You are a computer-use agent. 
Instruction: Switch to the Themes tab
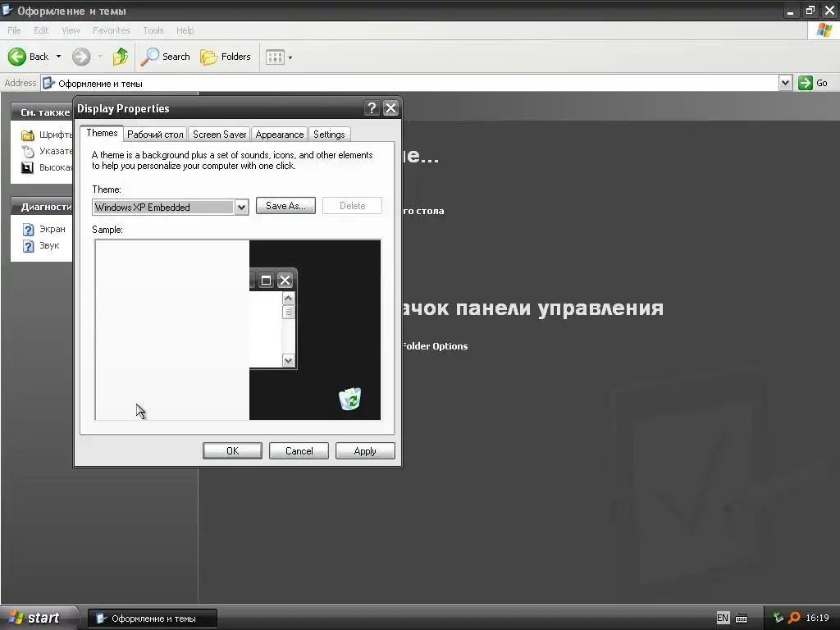click(x=102, y=133)
